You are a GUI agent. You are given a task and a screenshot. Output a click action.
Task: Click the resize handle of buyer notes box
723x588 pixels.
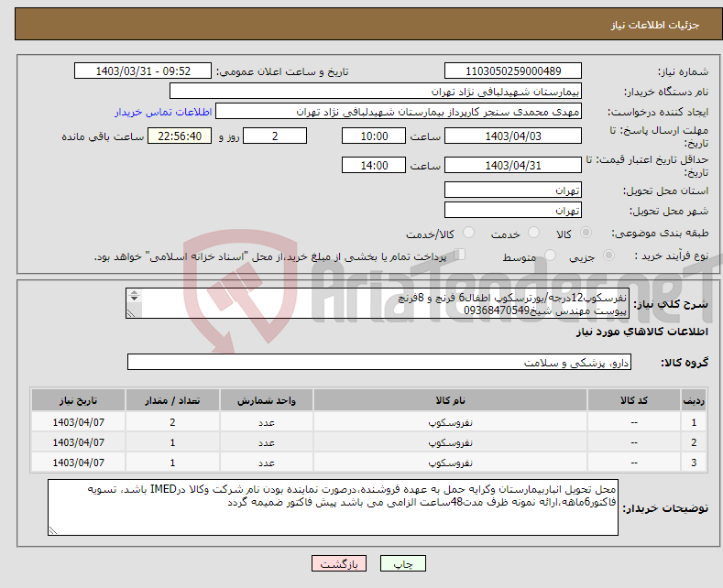tap(52, 531)
